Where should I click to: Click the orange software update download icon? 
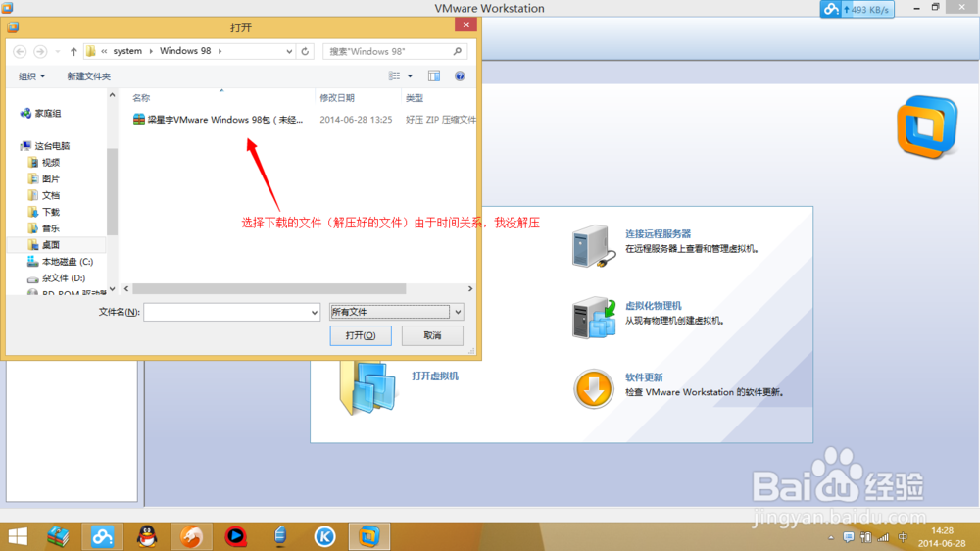(593, 389)
